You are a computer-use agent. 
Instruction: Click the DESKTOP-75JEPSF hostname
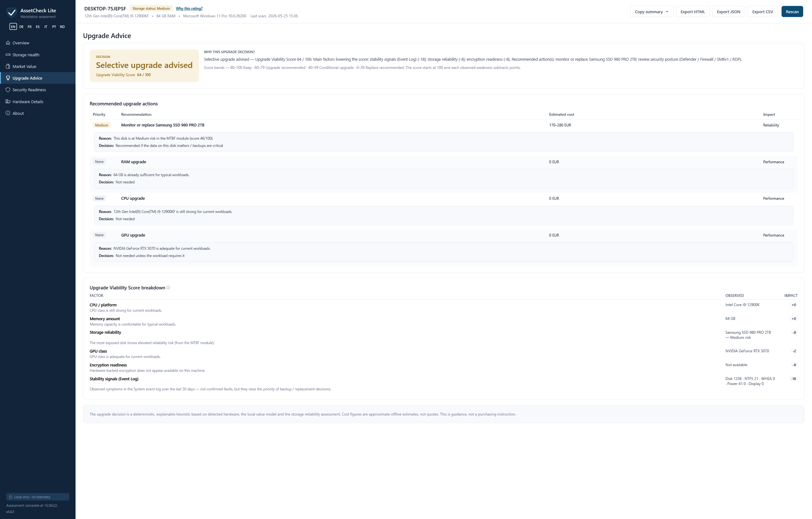pyautogui.click(x=105, y=8)
